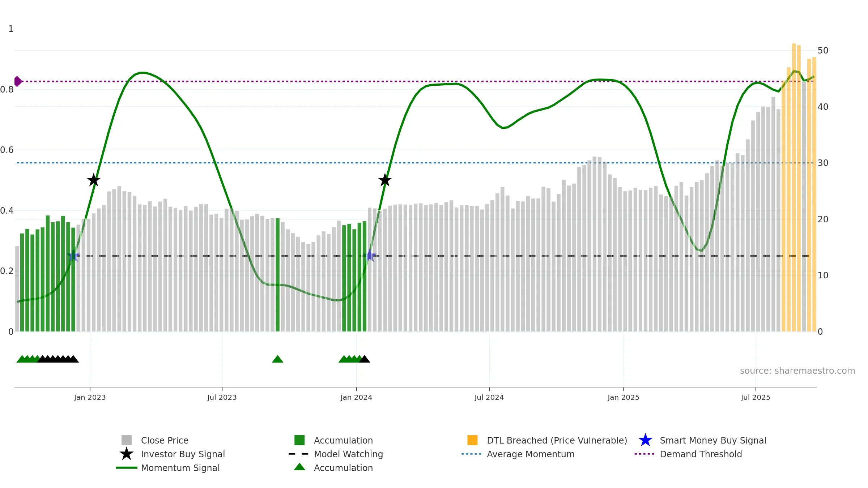868x488 pixels.
Task: Click the orange DTL Breached legend swatch
Action: click(472, 440)
